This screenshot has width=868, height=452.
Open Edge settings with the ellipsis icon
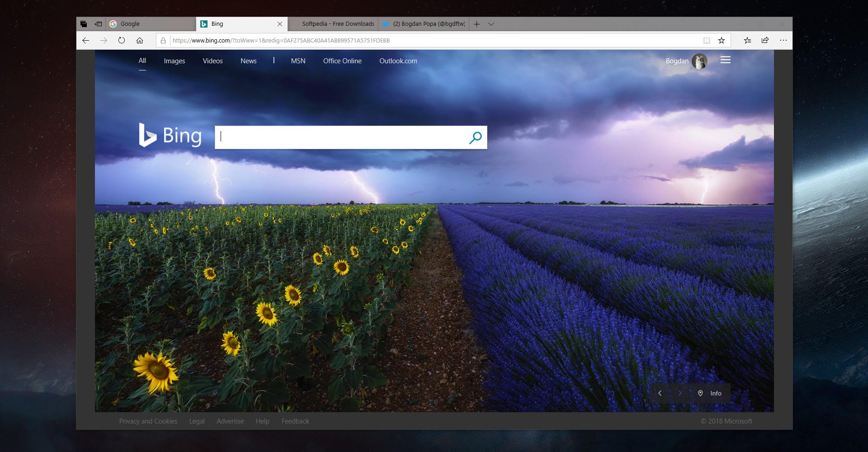point(783,40)
